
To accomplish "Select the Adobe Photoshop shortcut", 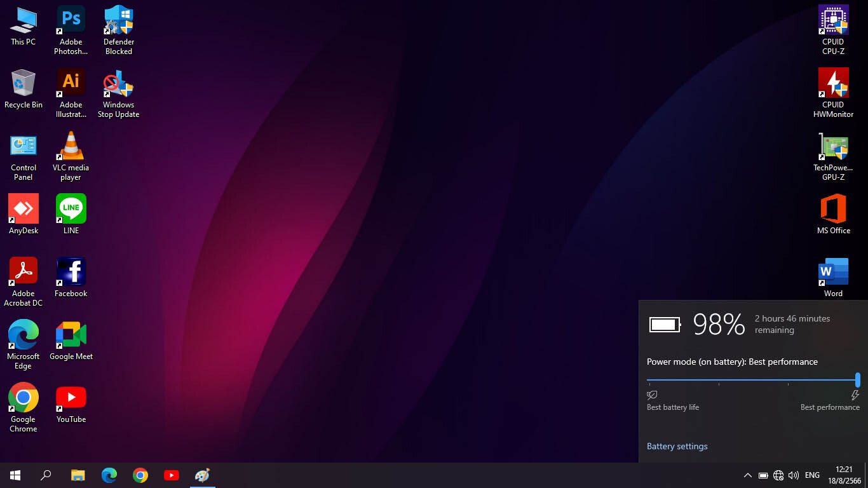I will (71, 30).
